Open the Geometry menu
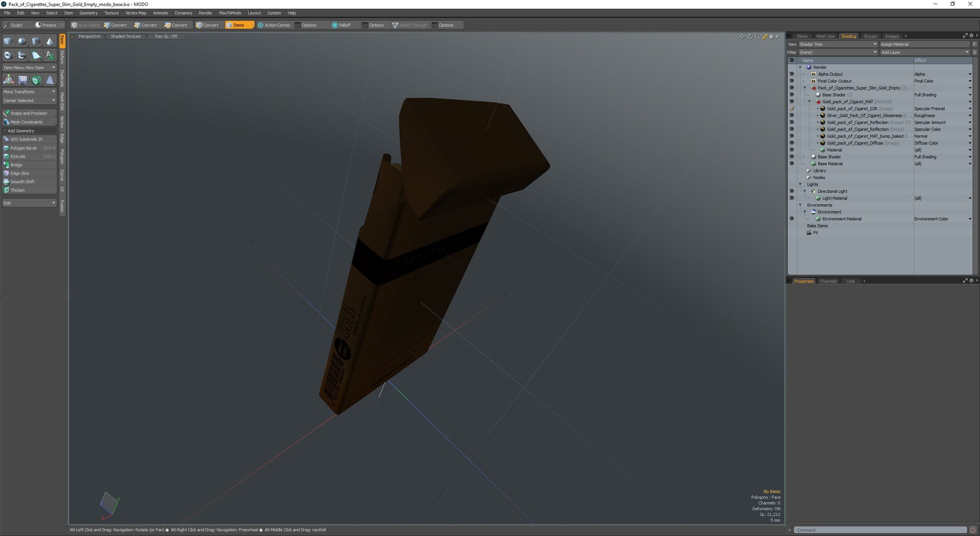980x536 pixels. coord(88,13)
